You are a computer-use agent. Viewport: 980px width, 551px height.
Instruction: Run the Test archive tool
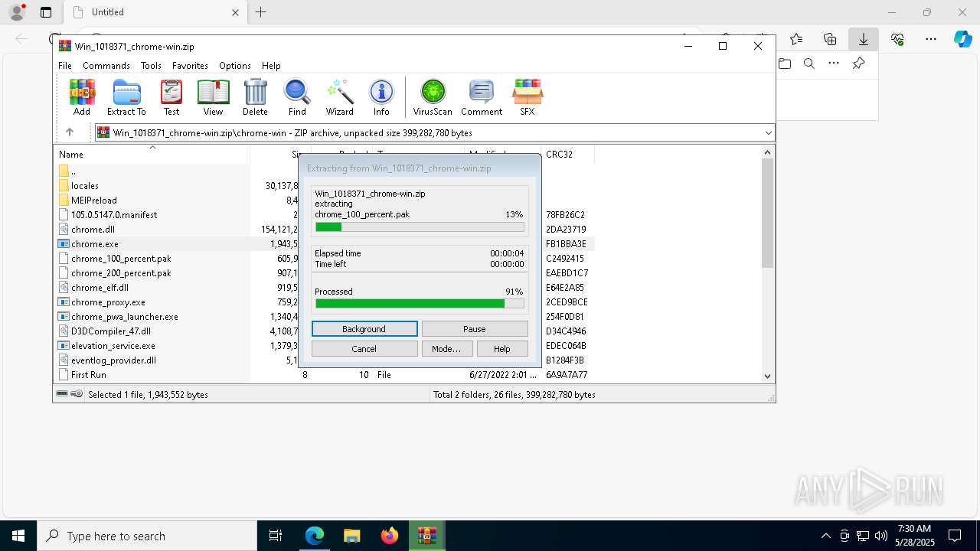click(x=171, y=97)
